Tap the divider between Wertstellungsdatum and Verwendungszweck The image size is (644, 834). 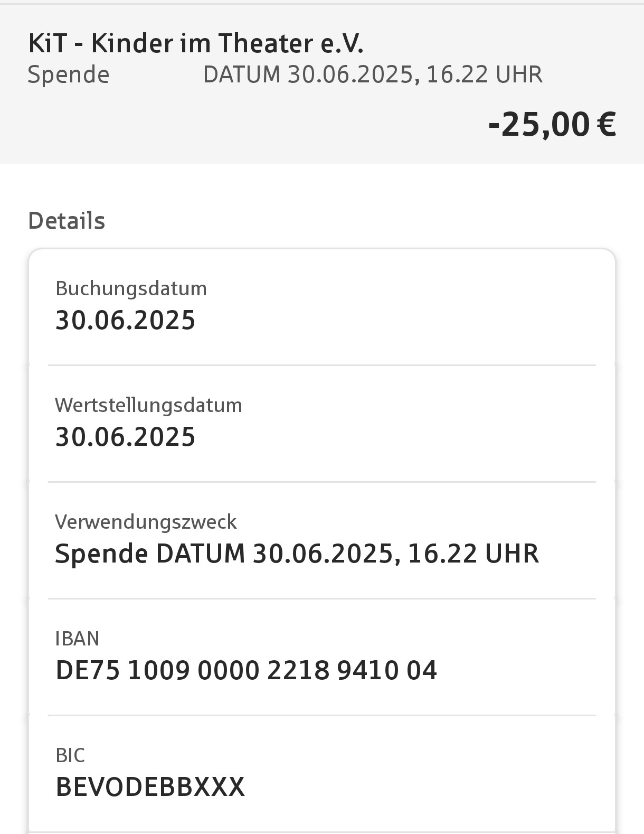[x=322, y=482]
